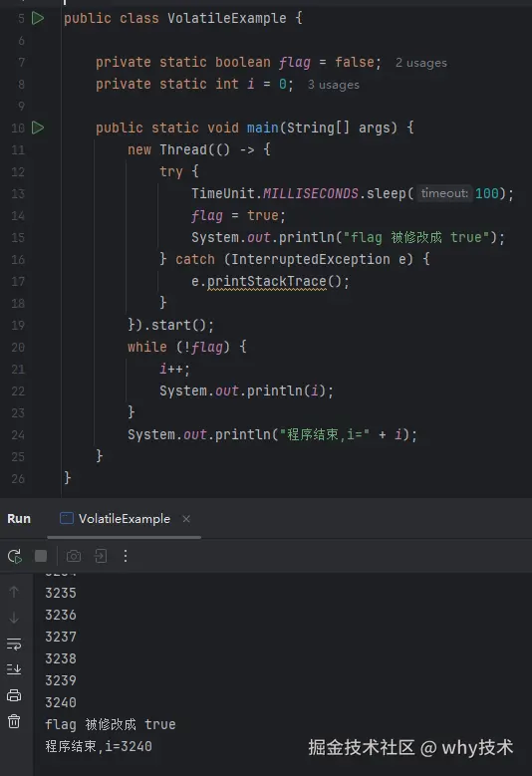
Task: Run the VolatileExample class from the gutter
Action: (38, 18)
